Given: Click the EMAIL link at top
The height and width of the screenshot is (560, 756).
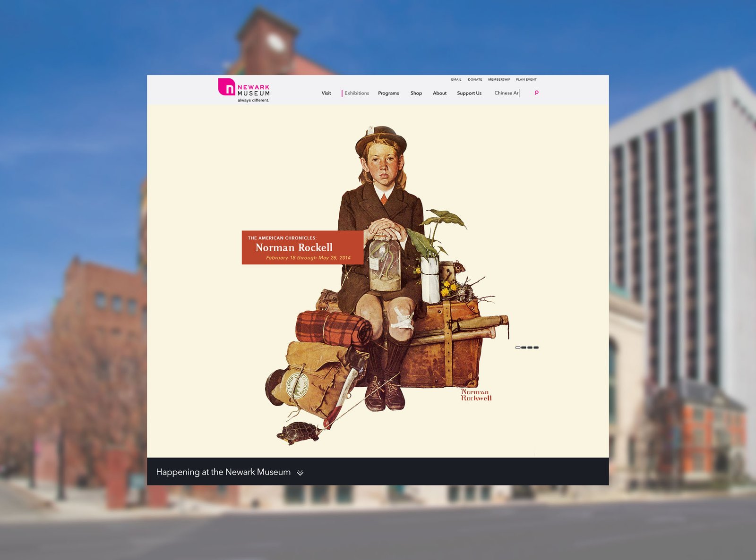Looking at the screenshot, I should pyautogui.click(x=456, y=79).
